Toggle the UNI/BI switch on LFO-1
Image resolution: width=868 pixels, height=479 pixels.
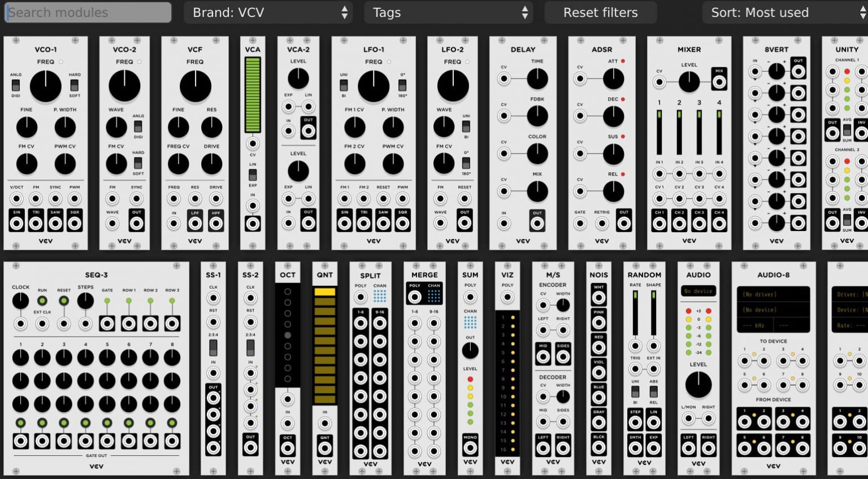343,85
